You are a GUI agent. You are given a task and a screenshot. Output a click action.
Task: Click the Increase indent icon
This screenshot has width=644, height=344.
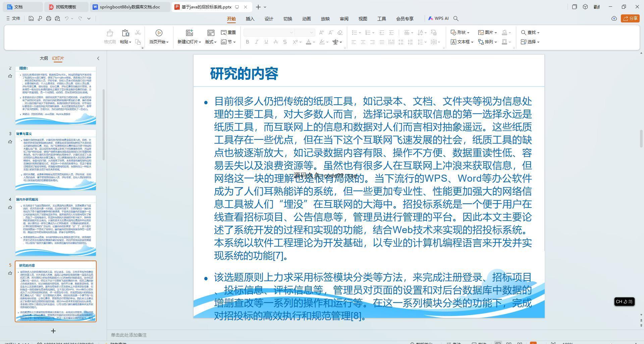(391, 33)
